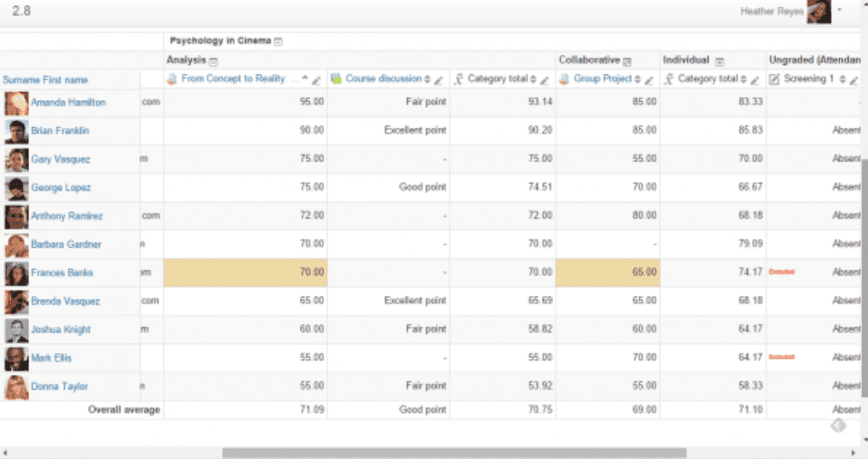Open Barbara Gardner's profile link

pos(66,245)
